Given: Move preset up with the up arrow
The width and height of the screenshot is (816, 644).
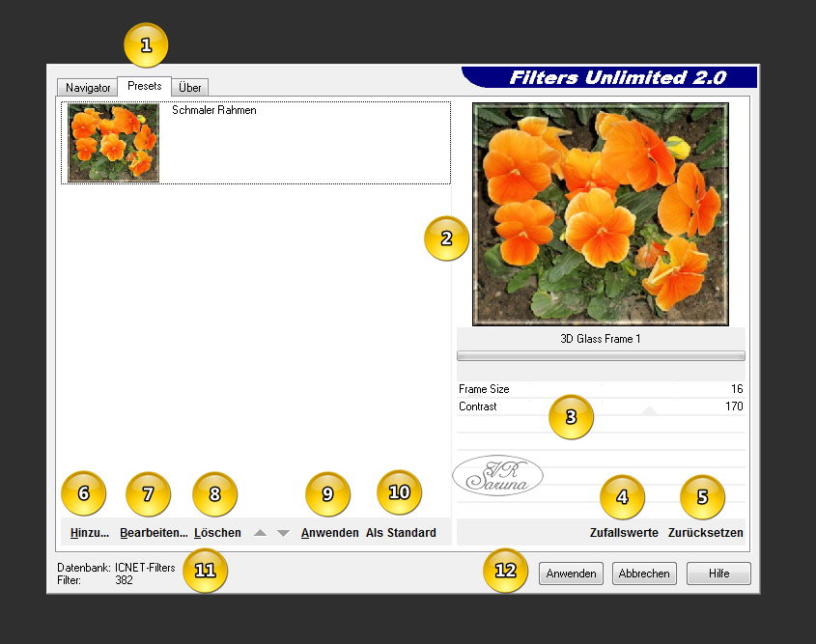Looking at the screenshot, I should click(x=260, y=533).
